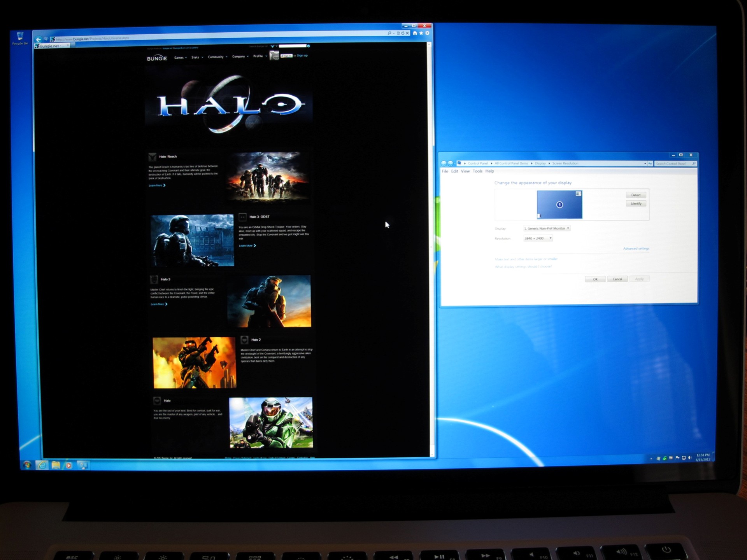Click the refresh icon in IE address bar

(x=403, y=33)
